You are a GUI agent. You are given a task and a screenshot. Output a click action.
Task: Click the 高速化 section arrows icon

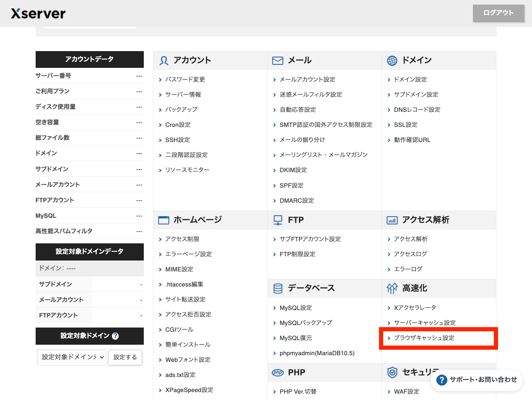[392, 288]
